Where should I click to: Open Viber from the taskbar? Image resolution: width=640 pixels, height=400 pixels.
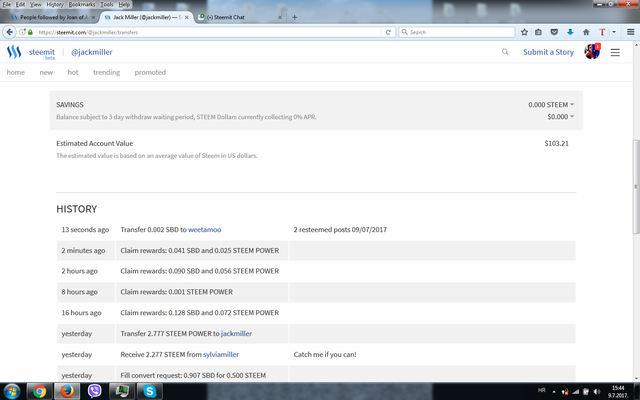tap(94, 391)
